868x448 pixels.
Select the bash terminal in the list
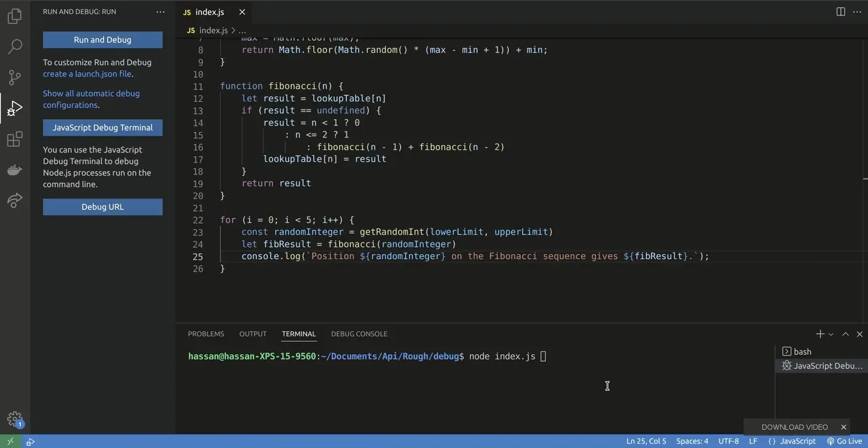[x=820, y=351]
